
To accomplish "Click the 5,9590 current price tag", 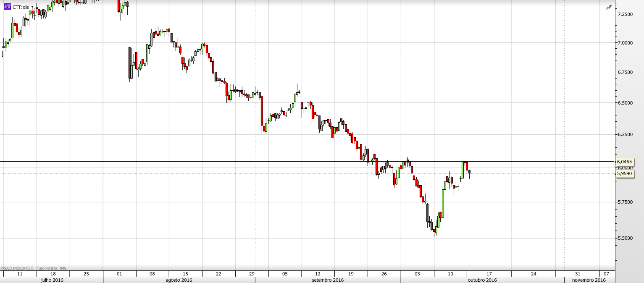I will pyautogui.click(x=625, y=173).
